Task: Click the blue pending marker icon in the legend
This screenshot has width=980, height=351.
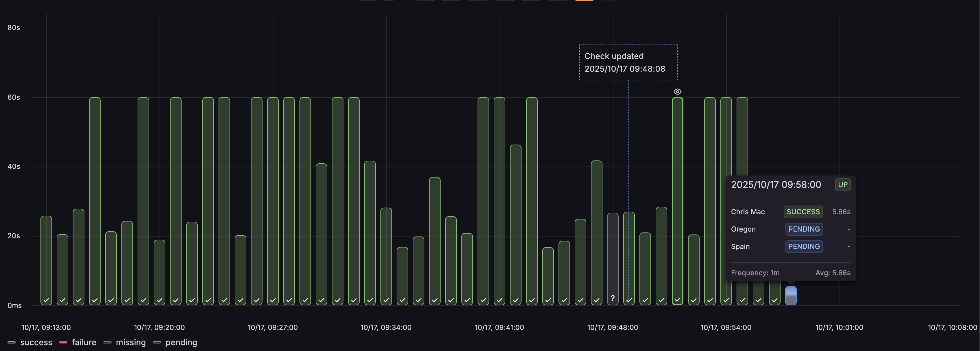Action: point(157,342)
